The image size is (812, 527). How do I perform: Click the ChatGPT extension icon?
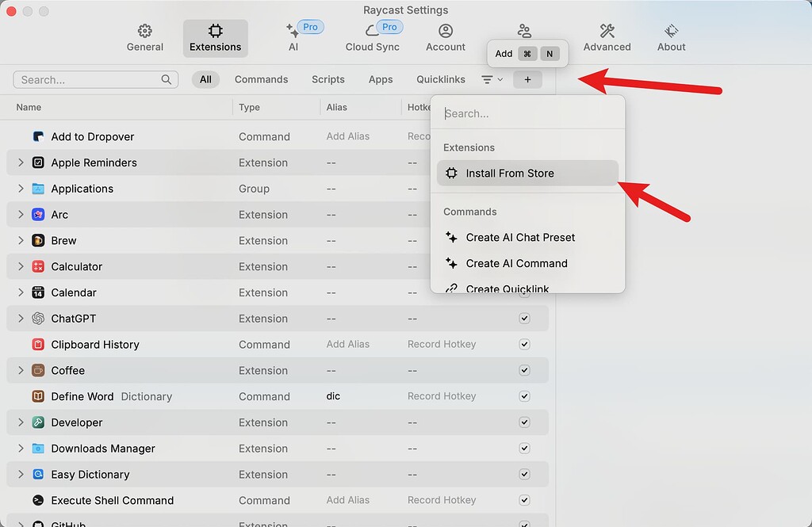coord(38,319)
